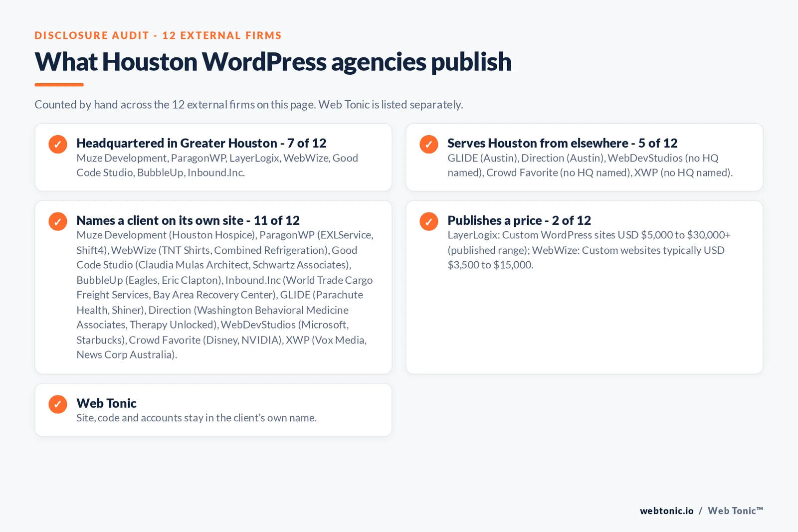Click the 'Site, code and accounts stay' text

[197, 418]
